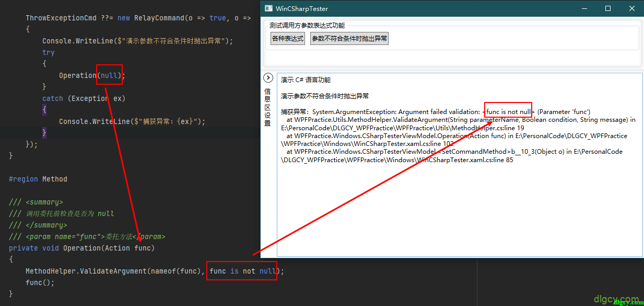Click the MethodHelper.ValidateArgument code line

pos(155,271)
